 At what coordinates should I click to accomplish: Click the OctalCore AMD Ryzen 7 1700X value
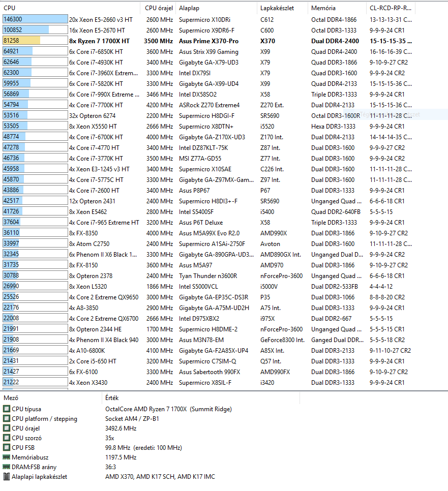pyautogui.click(x=168, y=409)
